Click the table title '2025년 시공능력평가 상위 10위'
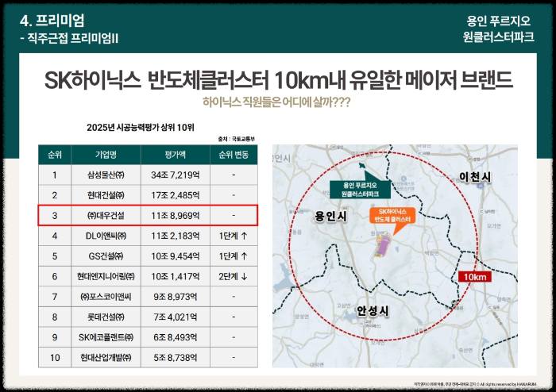This screenshot has height=392, width=556. pyautogui.click(x=141, y=128)
